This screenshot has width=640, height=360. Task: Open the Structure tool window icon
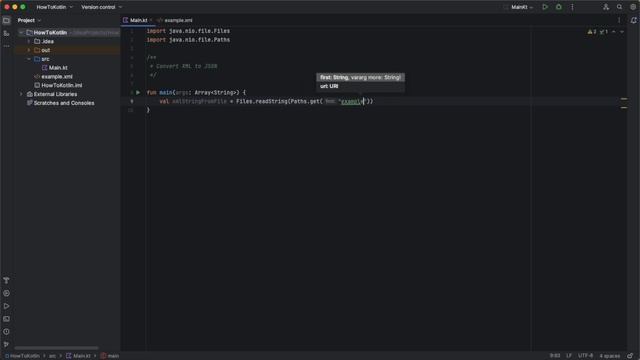6,33
